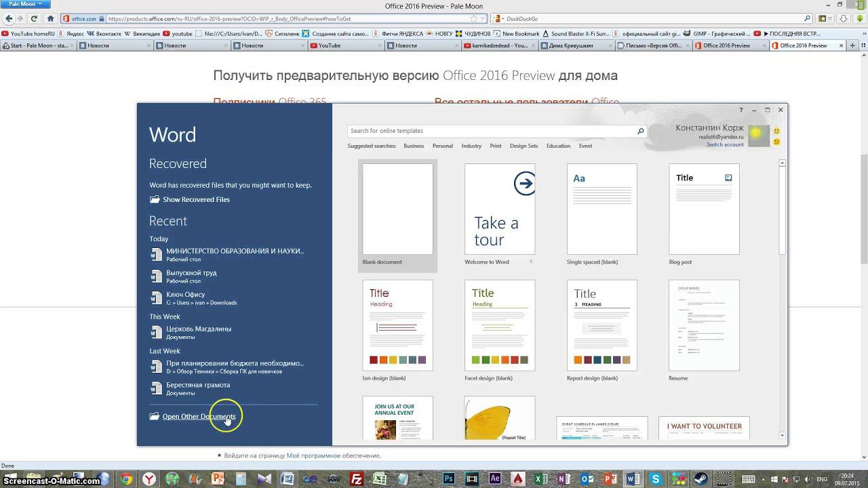Open the Pale Moon application menu
This screenshot has height=488, width=868.
coord(24,4)
